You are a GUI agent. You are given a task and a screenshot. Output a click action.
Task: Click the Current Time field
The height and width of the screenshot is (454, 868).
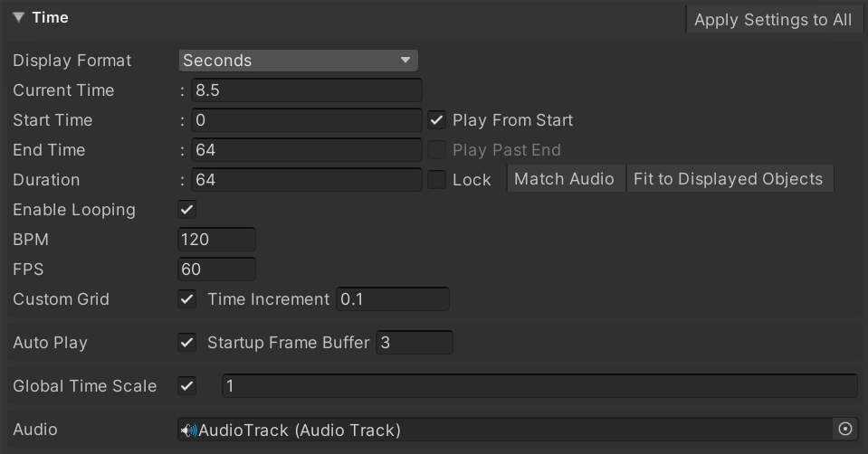tap(307, 90)
